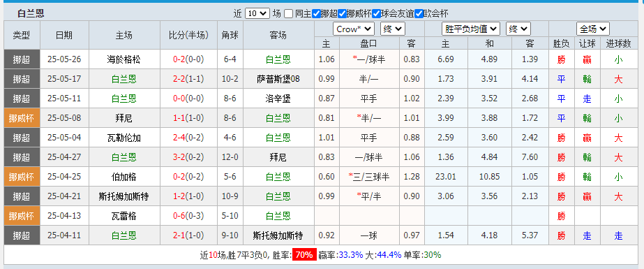The image size is (644, 269).
Task: Uncheck the 挪威杯 filter checkbox
Action: [x=342, y=13]
